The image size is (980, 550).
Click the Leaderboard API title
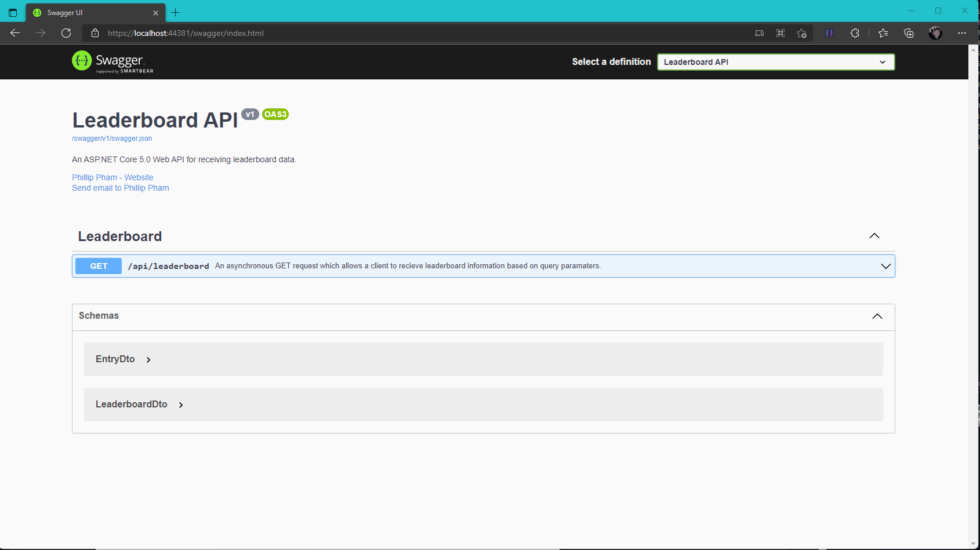coord(155,120)
